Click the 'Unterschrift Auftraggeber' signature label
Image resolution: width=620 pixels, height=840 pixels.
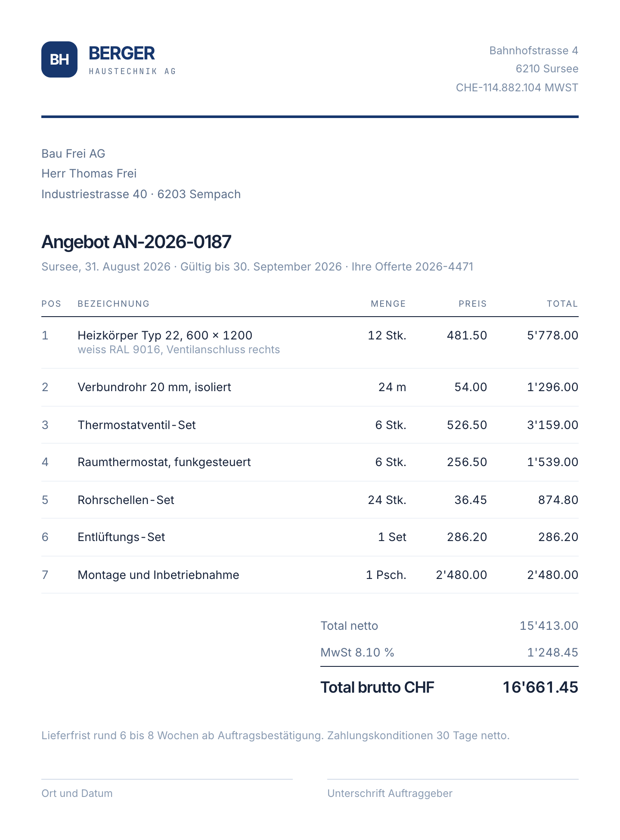coord(390,793)
